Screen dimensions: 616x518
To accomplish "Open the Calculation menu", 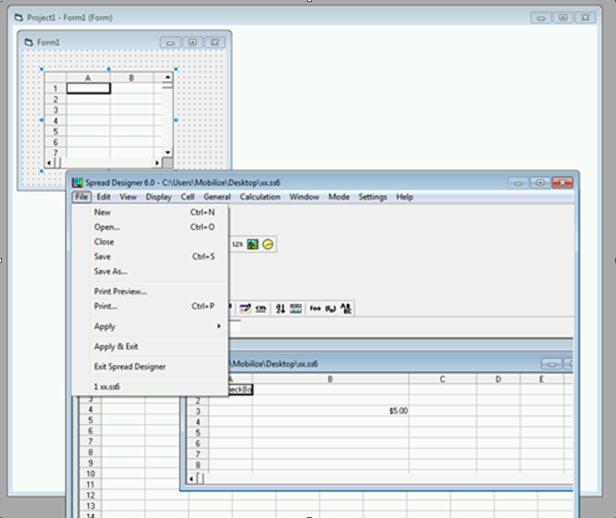I will point(260,197).
